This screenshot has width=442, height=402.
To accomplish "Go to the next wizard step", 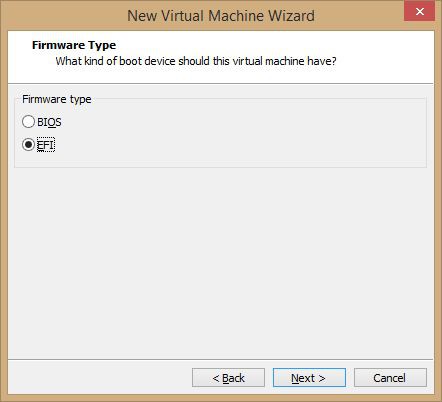I will pos(309,378).
